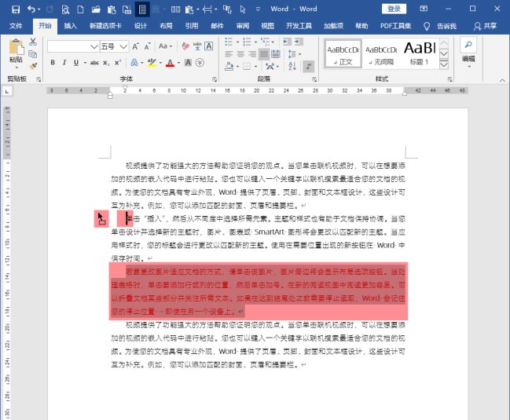The width and height of the screenshot is (510, 420).
Task: Click the Sort icon in paragraph group
Action: click(x=292, y=66)
